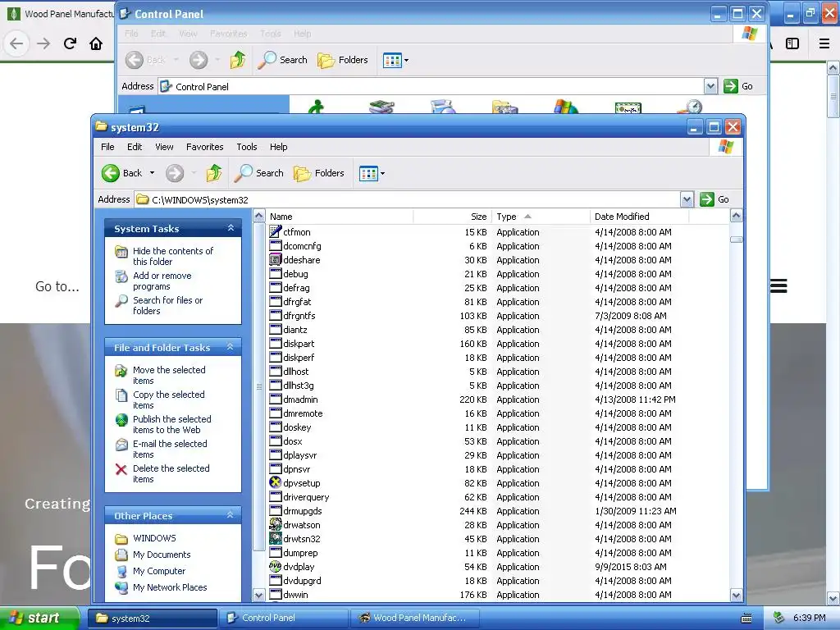Viewport: 840px width, 630px height.
Task: Click Hide the contents of this folder
Action: coord(172,256)
